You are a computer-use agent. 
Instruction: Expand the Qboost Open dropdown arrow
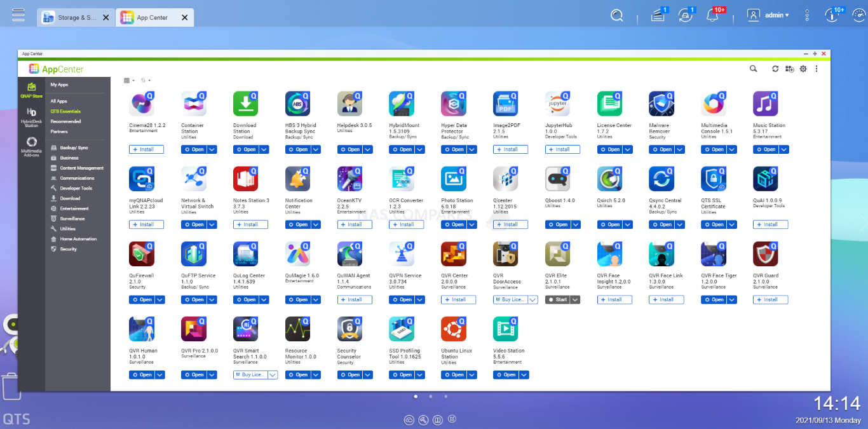[x=576, y=224]
